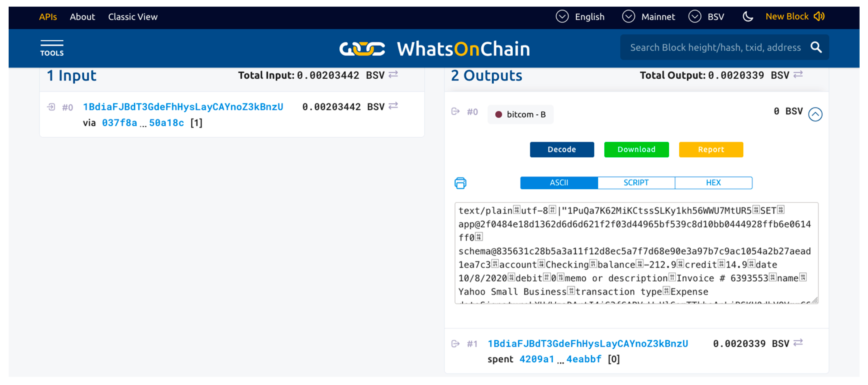Toggle dark mode moon icon

pos(747,16)
